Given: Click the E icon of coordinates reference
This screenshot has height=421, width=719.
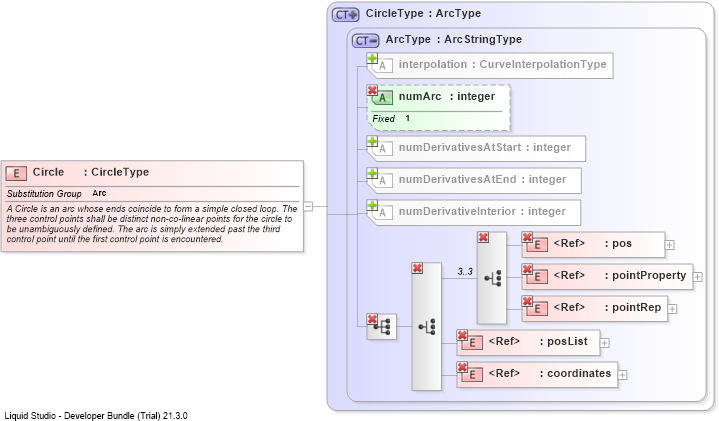Looking at the screenshot, I should click(472, 375).
